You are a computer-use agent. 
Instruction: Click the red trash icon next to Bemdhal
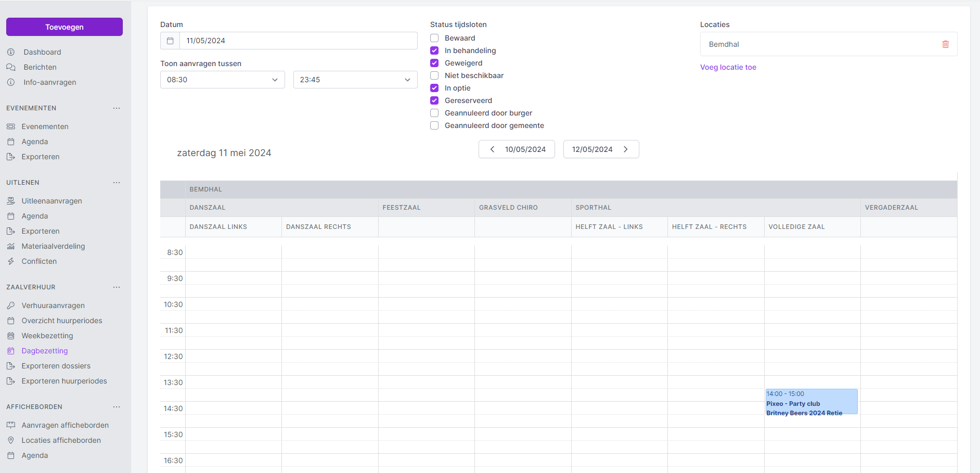click(945, 44)
